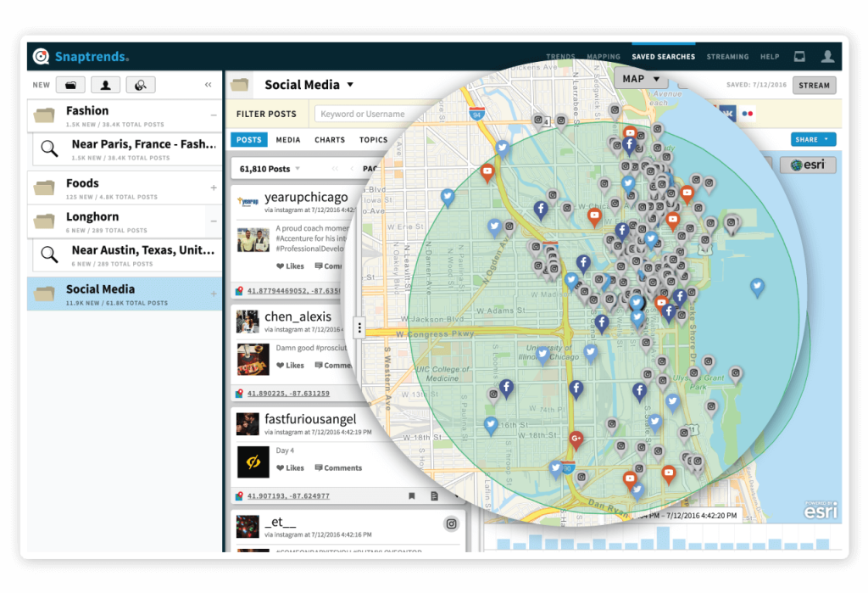The width and height of the screenshot is (868, 593).
Task: Open the user profile icon in top bar
Action: pyautogui.click(x=827, y=56)
